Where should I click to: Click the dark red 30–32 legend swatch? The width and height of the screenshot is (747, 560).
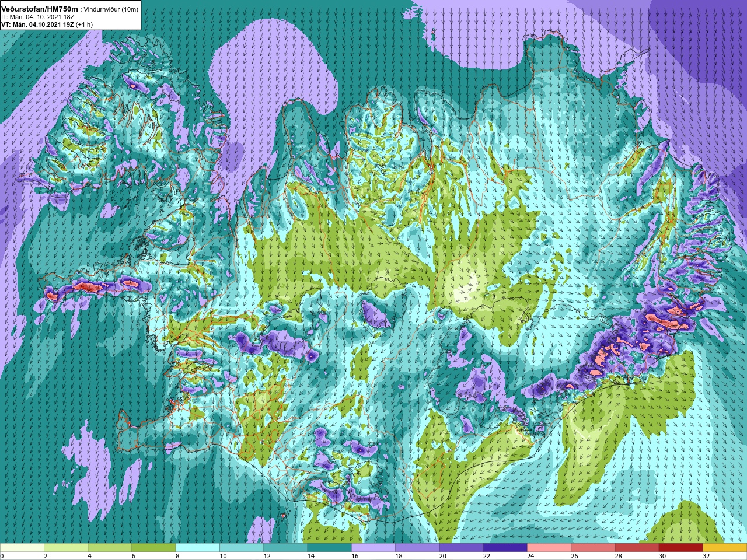(x=680, y=548)
